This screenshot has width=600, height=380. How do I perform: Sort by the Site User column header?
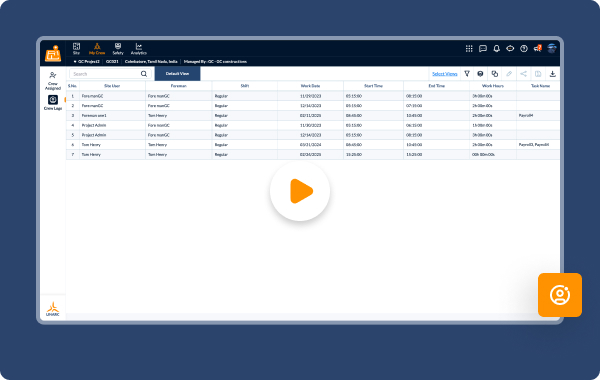tap(112, 86)
